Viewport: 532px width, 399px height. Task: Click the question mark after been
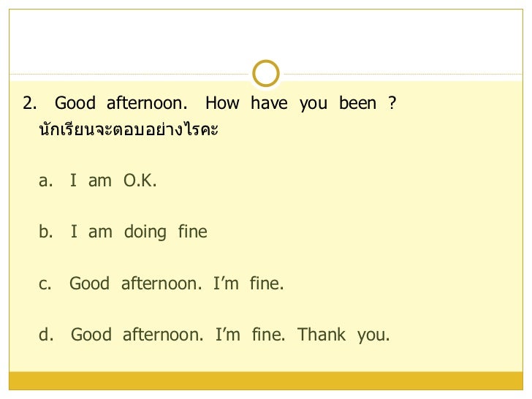392,103
